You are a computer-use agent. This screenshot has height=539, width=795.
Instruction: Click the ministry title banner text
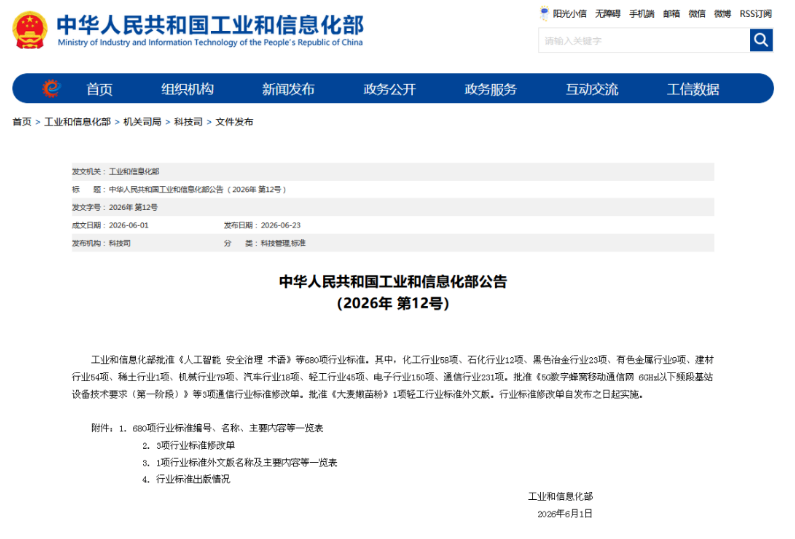click(210, 30)
